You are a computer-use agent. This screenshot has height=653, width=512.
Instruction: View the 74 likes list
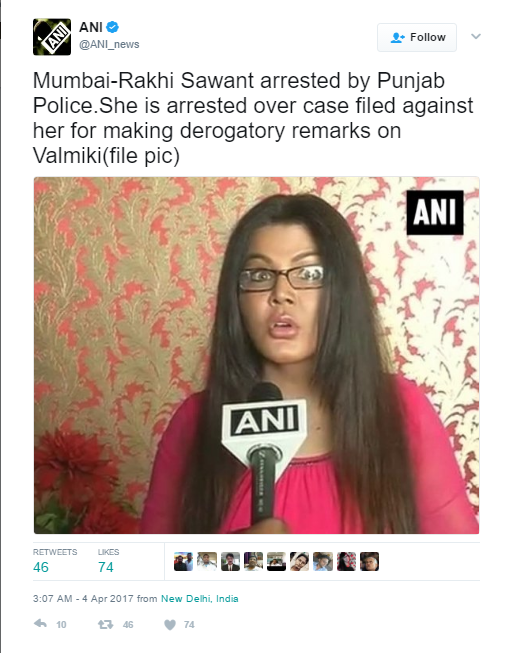(108, 561)
